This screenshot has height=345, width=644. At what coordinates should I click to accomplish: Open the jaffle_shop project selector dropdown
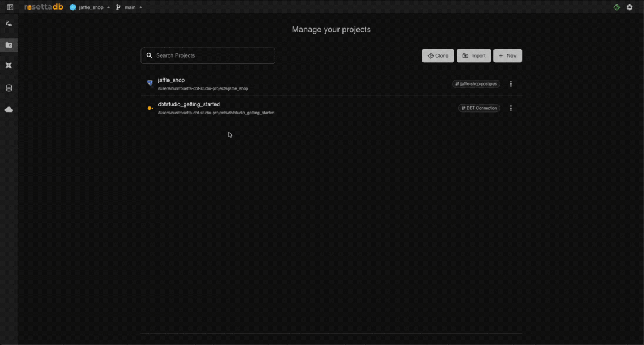tap(90, 8)
